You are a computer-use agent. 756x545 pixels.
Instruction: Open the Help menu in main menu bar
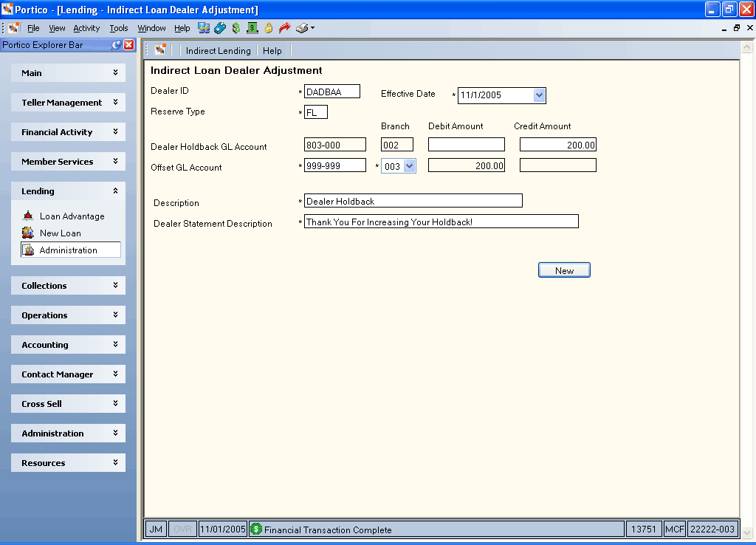pyautogui.click(x=182, y=28)
